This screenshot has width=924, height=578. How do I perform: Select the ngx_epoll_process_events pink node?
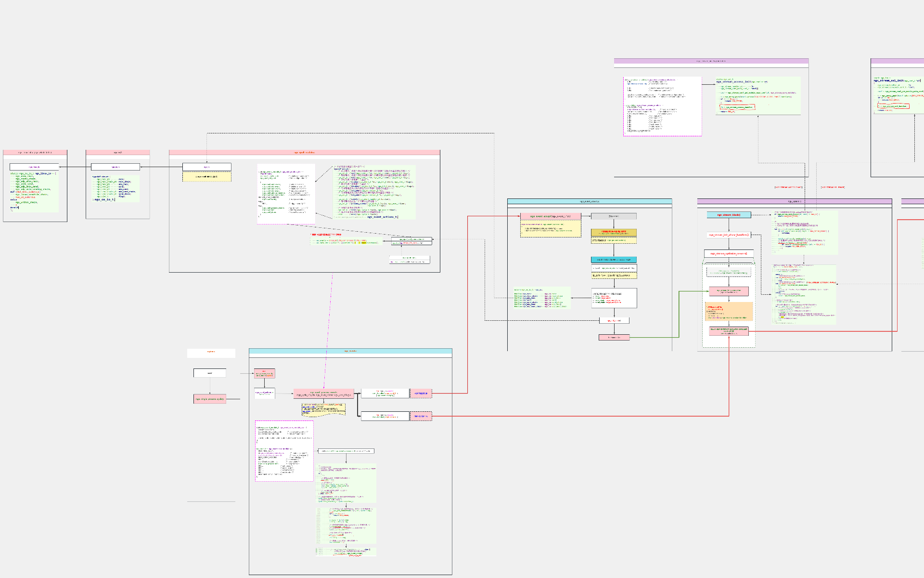[x=323, y=394]
